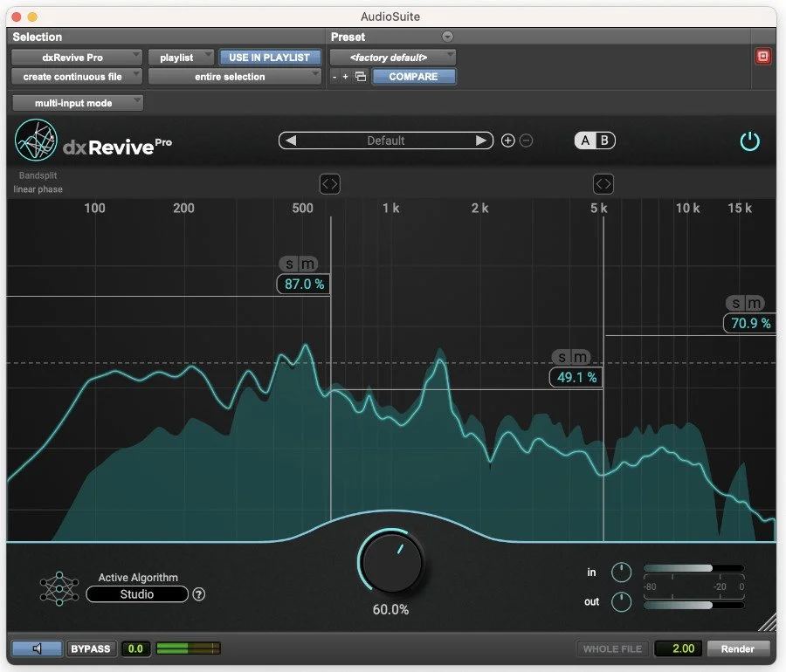Click the main 60.0% amount knob
This screenshot has height=672, width=786.
391,561
